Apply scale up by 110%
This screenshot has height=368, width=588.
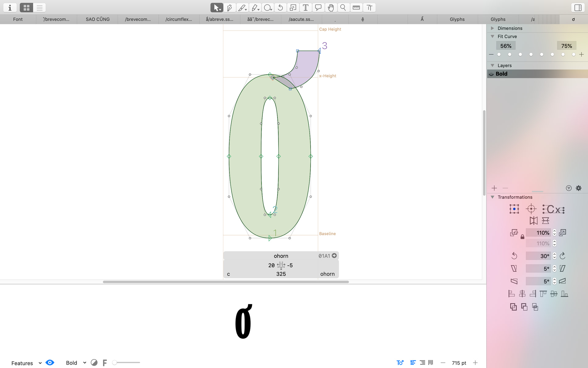click(563, 233)
